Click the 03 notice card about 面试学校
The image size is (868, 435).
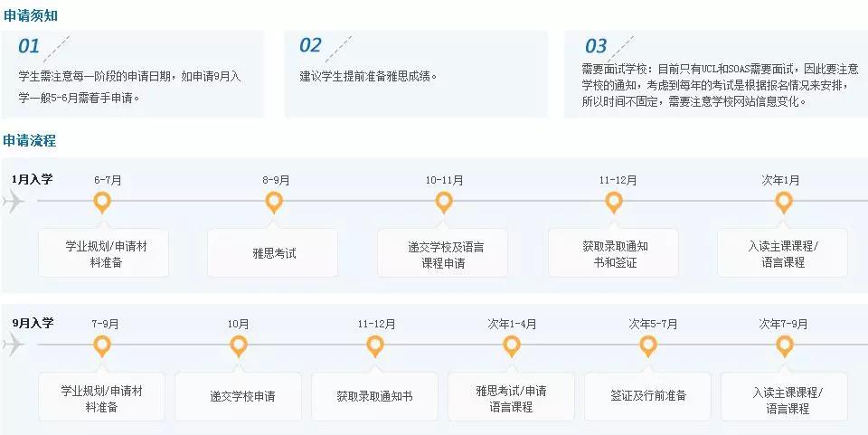click(x=716, y=74)
